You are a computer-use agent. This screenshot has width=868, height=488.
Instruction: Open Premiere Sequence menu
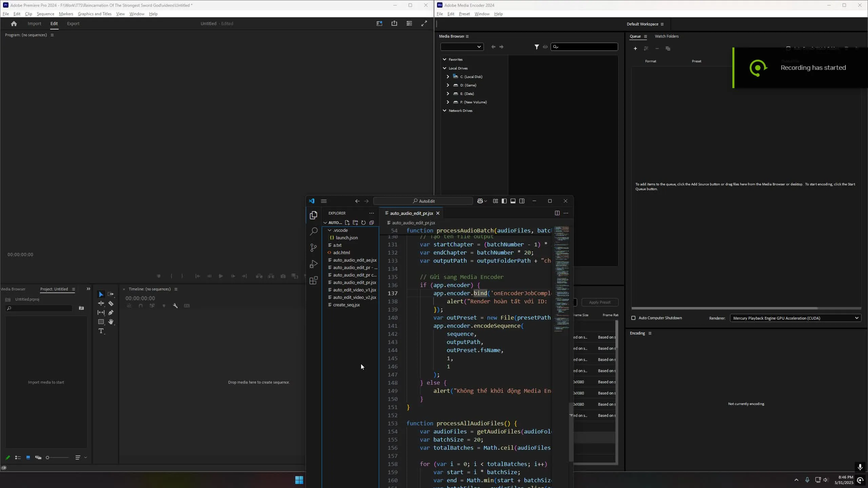[45, 14]
